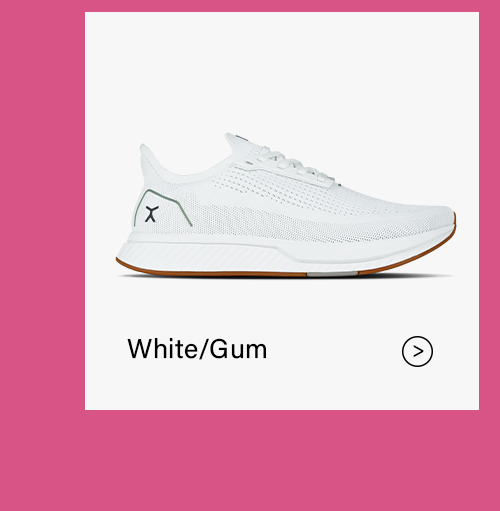
Task: Select the white sneaker product image
Action: coord(286,205)
